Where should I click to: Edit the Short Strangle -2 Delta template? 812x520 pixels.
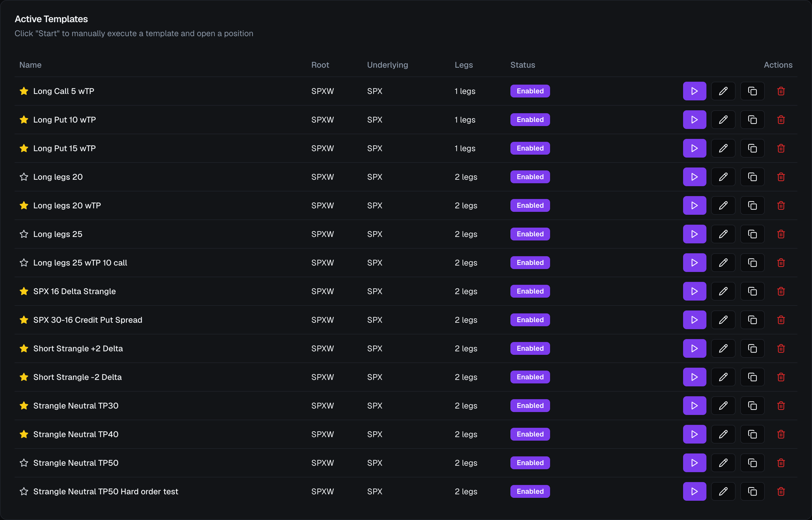723,377
